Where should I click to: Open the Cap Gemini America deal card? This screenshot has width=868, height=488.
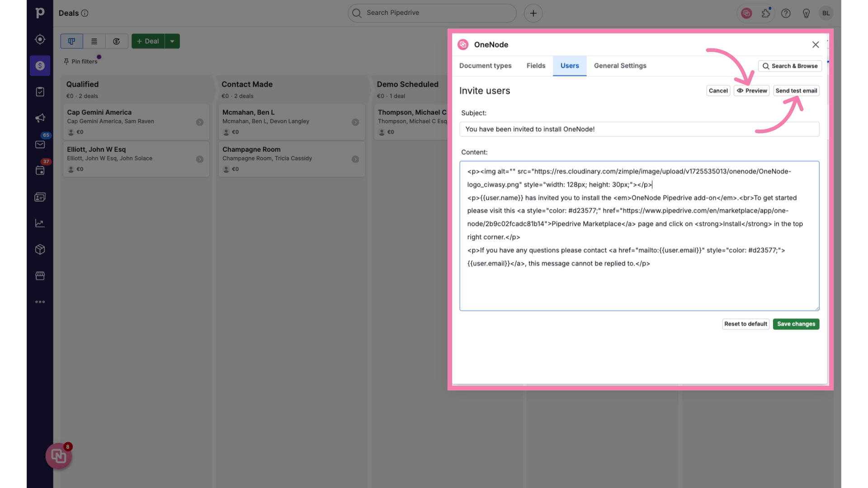[136, 122]
